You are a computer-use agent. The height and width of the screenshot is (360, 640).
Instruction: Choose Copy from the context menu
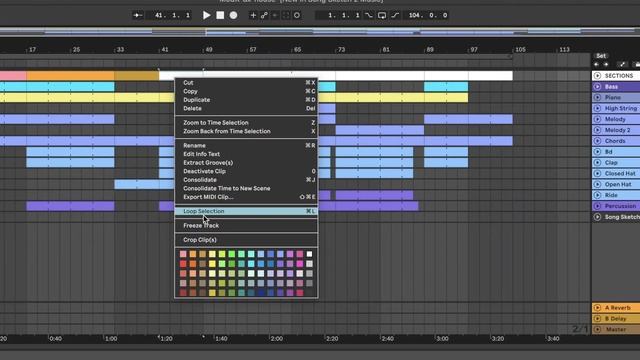[x=246, y=91]
